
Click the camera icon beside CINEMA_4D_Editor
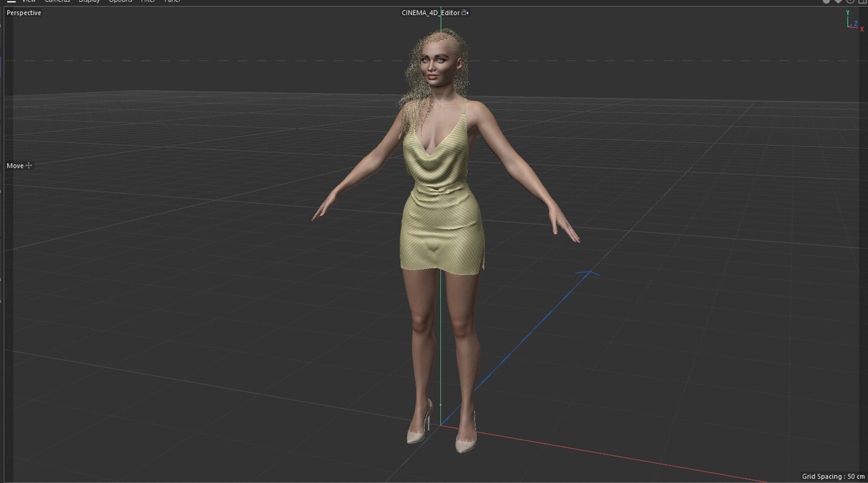pos(465,13)
